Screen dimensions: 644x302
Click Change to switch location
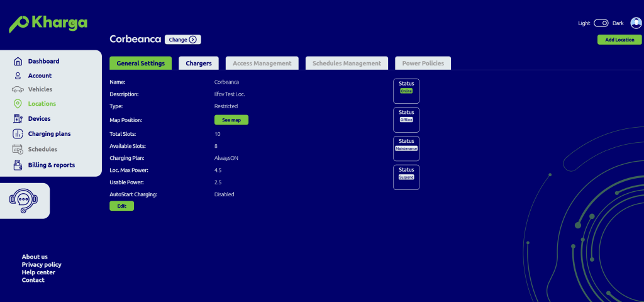tap(182, 40)
